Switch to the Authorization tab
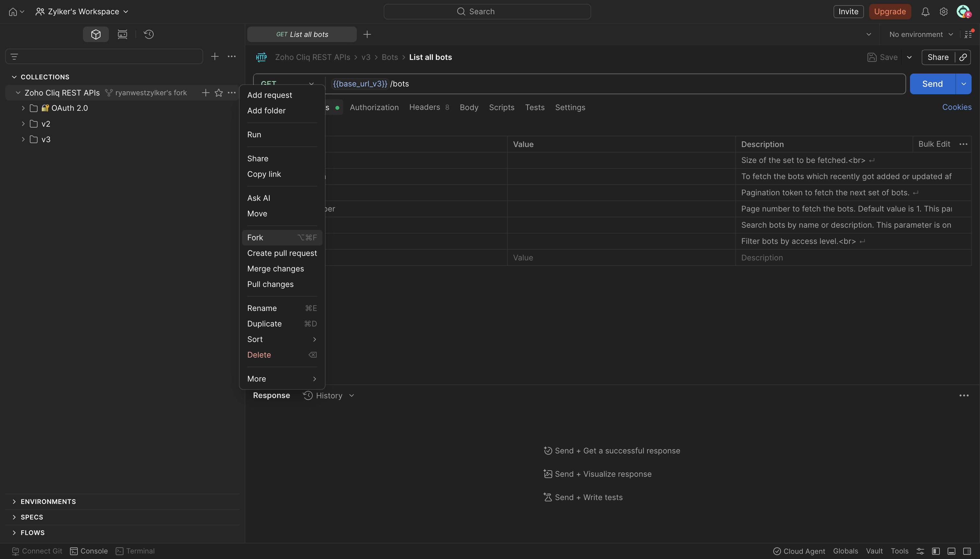Viewport: 980px width, 559px height. 374,108
